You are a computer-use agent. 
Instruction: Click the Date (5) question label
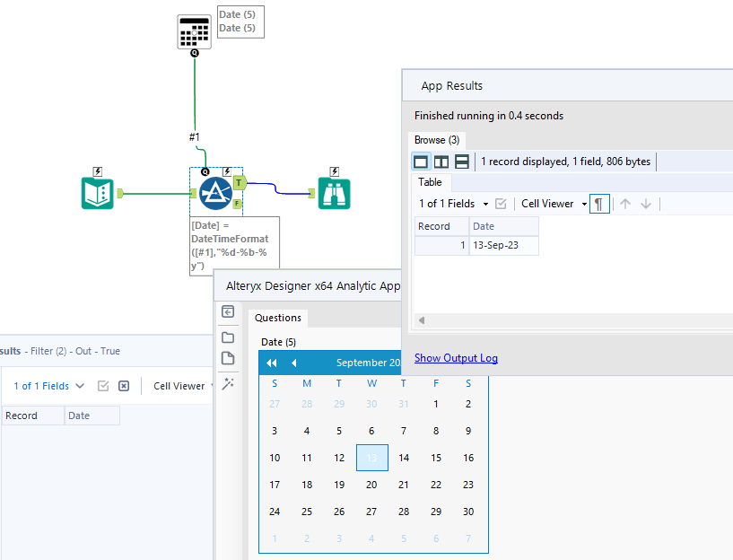coord(279,342)
